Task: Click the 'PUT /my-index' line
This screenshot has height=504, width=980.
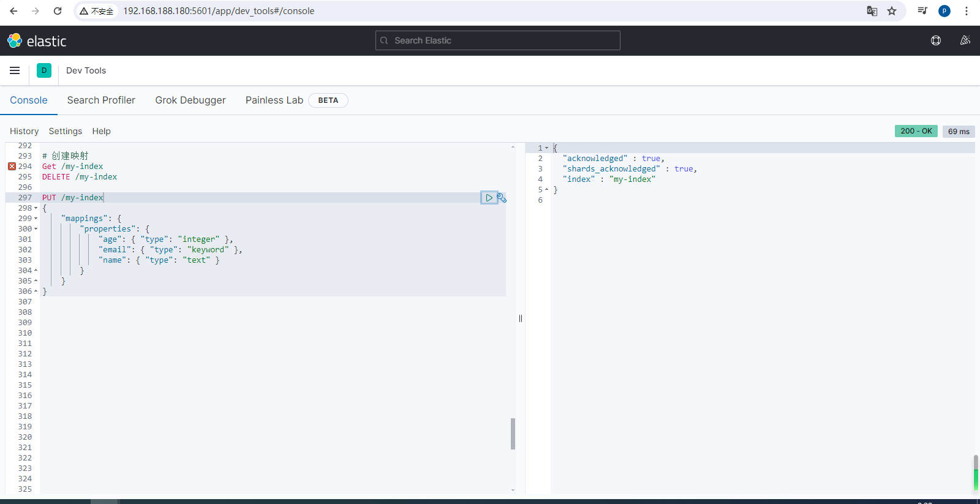Action: (x=72, y=198)
